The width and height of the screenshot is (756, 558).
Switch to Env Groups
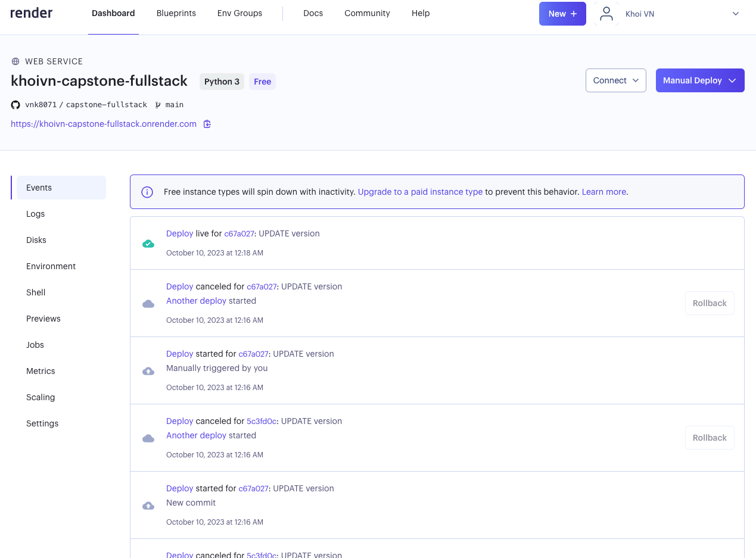click(239, 13)
